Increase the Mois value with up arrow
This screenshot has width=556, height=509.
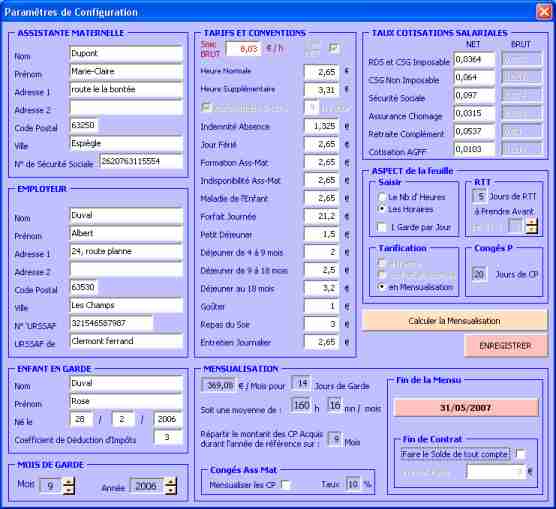pyautogui.click(x=68, y=481)
